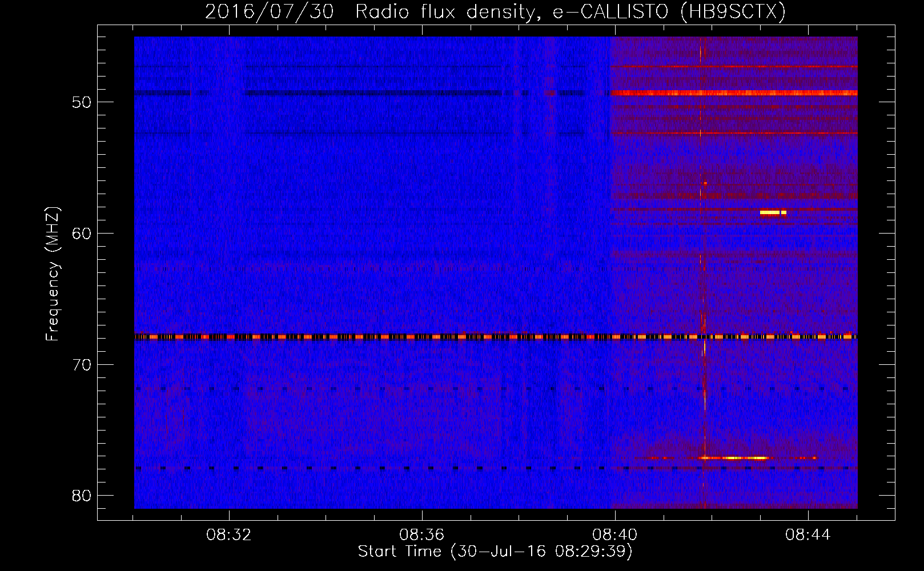Click the bright yellow emission streak near 77 MHz
This screenshot has height=571, width=924.
(734, 458)
